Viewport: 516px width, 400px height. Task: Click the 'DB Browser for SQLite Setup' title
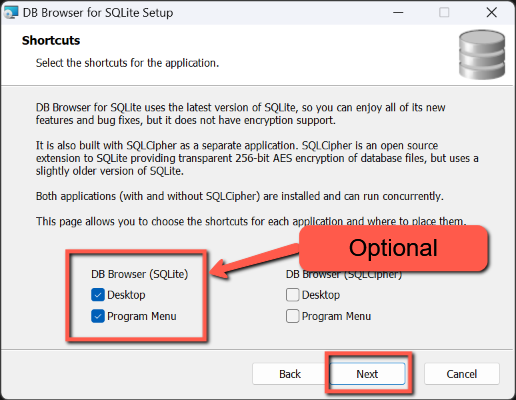coord(98,13)
